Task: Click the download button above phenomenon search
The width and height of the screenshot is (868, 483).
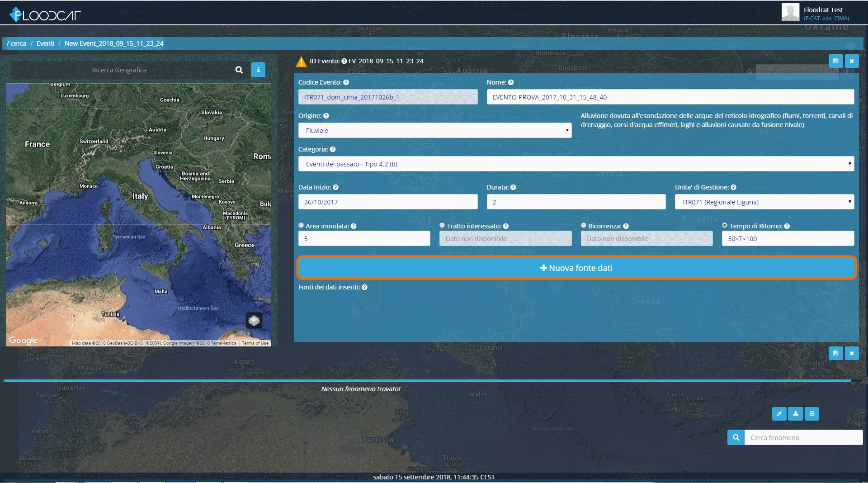Action: click(x=796, y=413)
